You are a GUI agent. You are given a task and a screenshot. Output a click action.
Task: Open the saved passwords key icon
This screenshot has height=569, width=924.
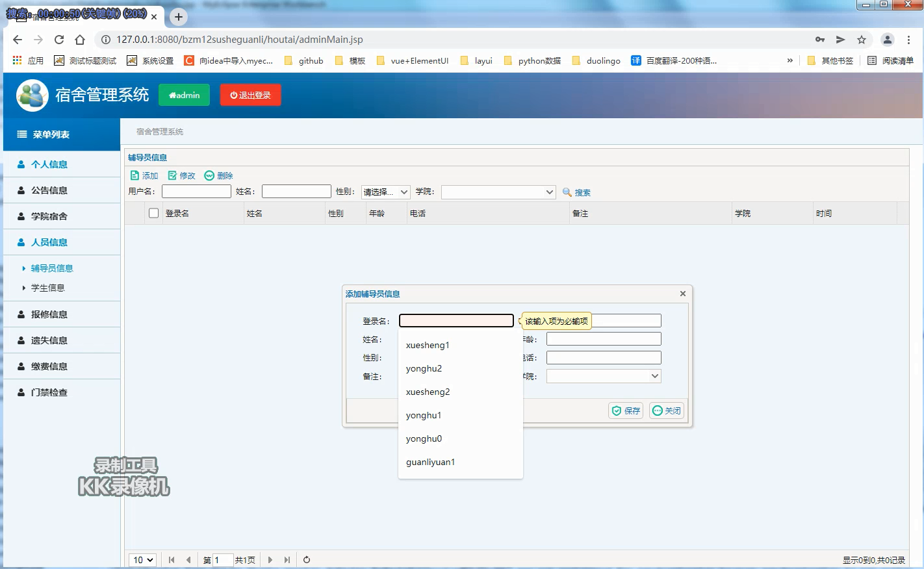click(820, 40)
